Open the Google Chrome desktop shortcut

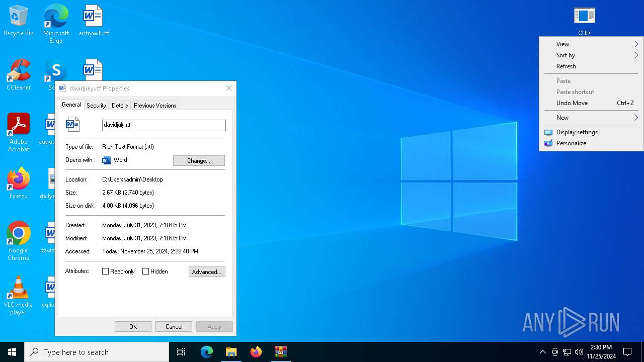(x=19, y=241)
